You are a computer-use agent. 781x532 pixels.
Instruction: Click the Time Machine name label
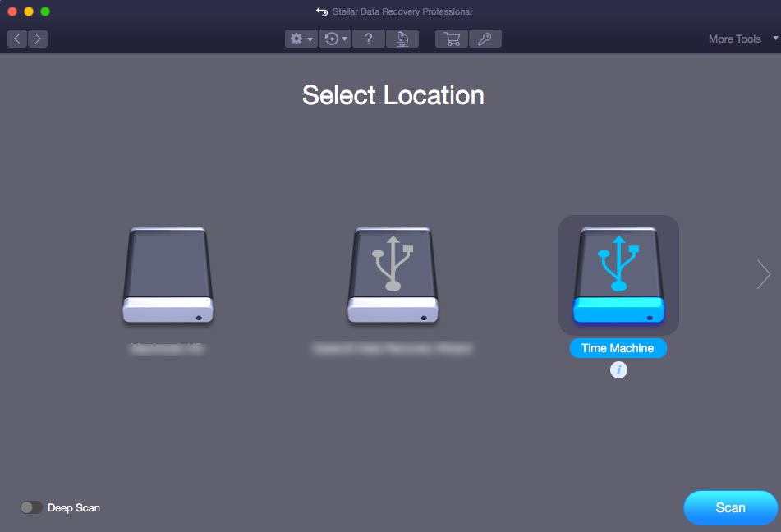[x=618, y=348]
